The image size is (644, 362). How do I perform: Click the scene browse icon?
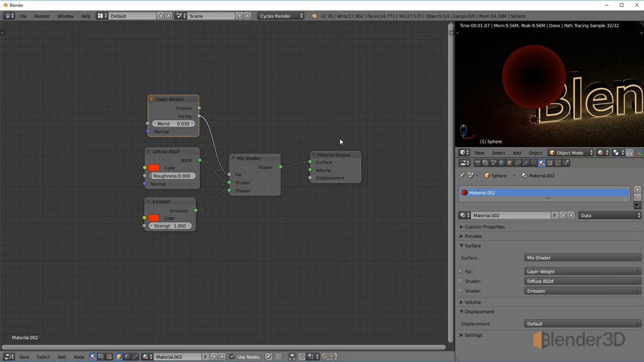click(181, 16)
